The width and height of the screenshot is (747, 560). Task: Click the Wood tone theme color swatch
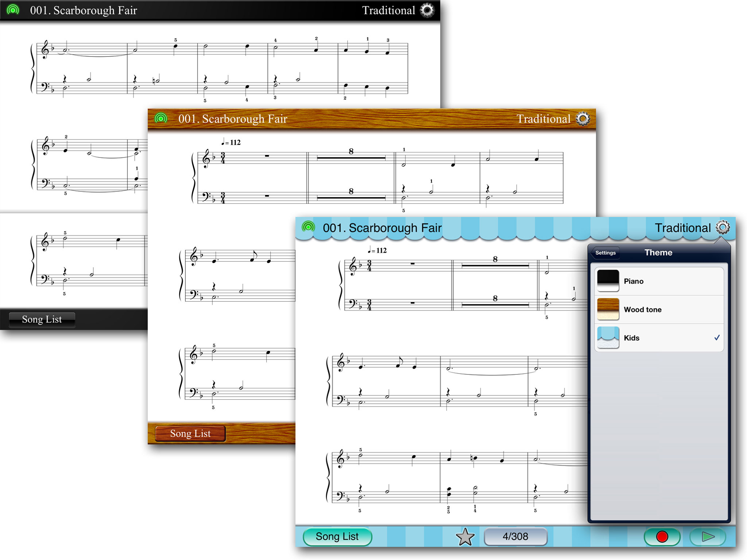click(x=608, y=309)
